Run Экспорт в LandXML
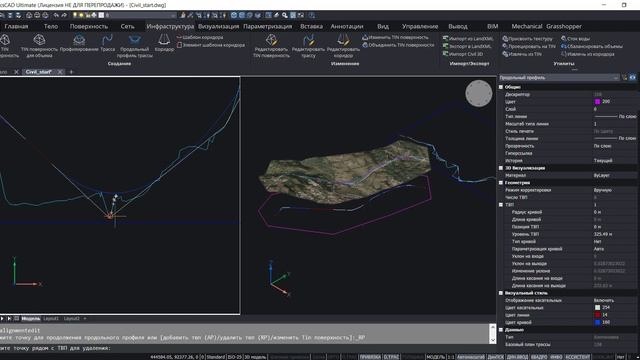Image resolution: width=640 pixels, height=360 pixels. [x=467, y=47]
